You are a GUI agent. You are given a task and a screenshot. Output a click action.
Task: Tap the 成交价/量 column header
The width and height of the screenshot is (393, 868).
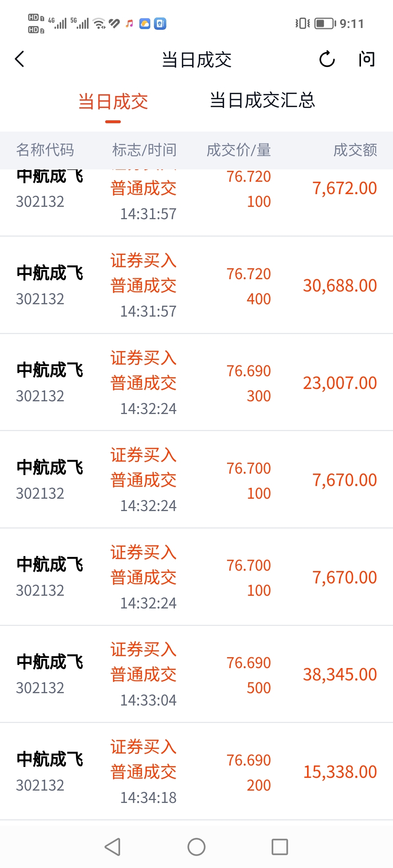tap(239, 150)
